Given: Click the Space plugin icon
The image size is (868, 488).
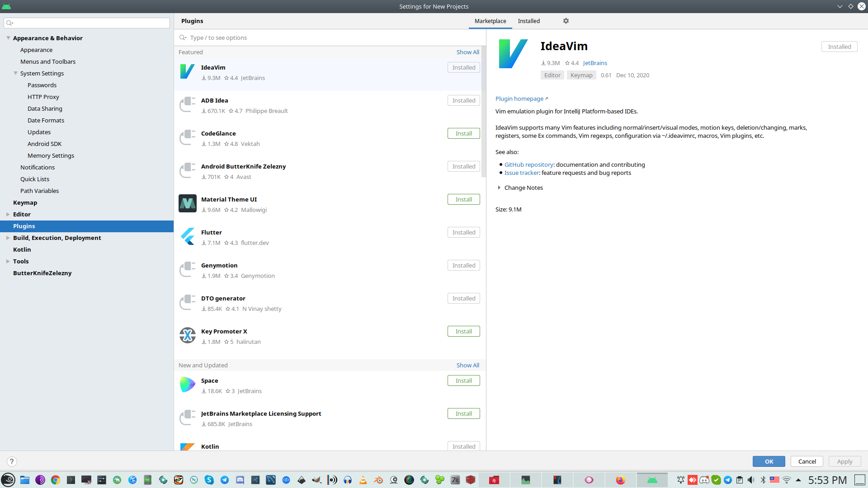Looking at the screenshot, I should [187, 385].
